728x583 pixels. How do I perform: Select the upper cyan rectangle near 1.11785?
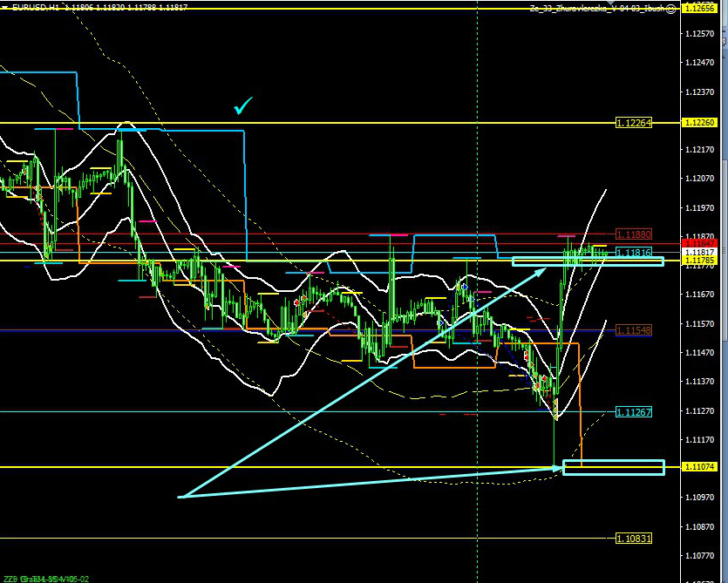pos(588,261)
